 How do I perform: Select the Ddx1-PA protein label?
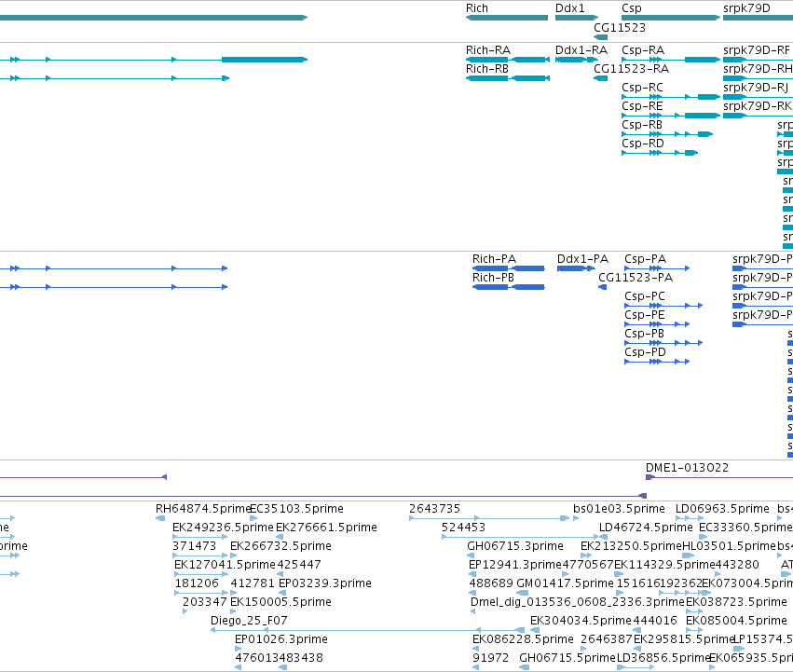[582, 259]
